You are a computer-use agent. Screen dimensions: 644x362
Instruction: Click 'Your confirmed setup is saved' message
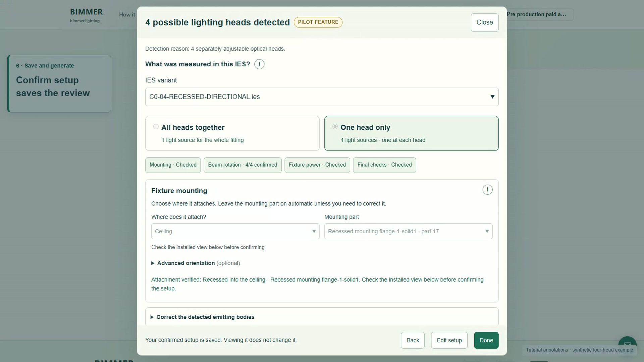221,340
